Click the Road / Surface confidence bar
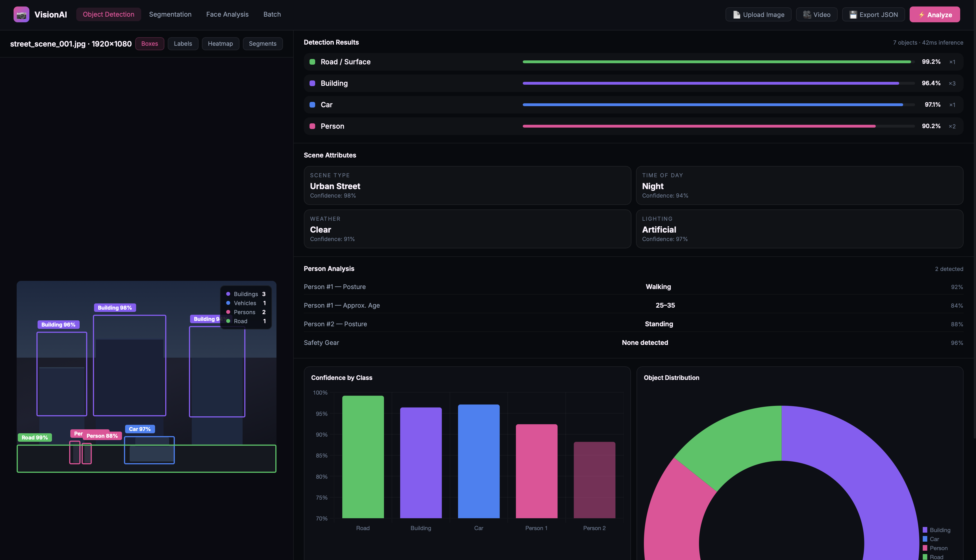Screen dimensions: 976x560 tap(719, 62)
